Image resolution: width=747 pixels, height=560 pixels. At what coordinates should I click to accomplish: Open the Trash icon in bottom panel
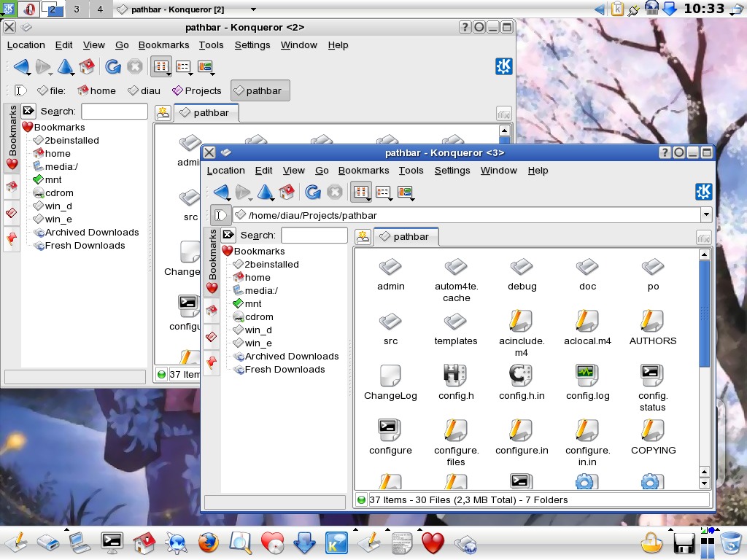[x=731, y=544]
